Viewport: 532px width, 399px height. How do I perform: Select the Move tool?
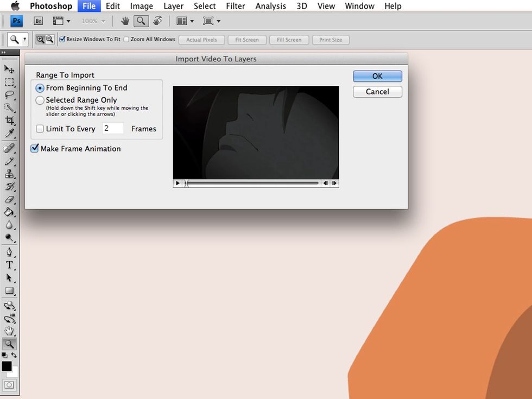9,69
